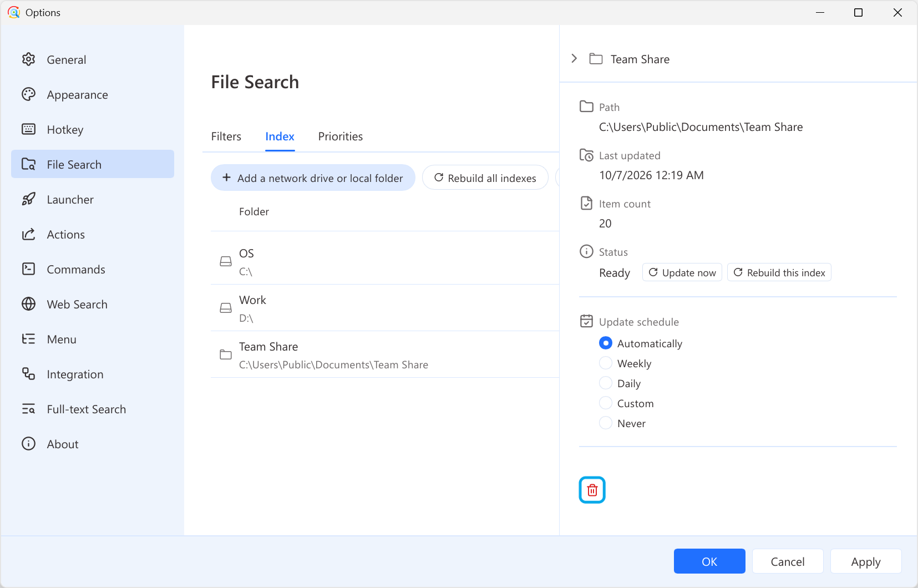Click the Team Share folder icon in list
Viewport: 918px width, 588px height.
226,354
